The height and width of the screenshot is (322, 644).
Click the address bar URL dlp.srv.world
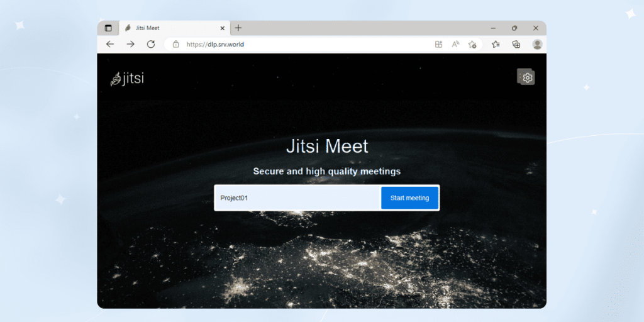tap(216, 45)
